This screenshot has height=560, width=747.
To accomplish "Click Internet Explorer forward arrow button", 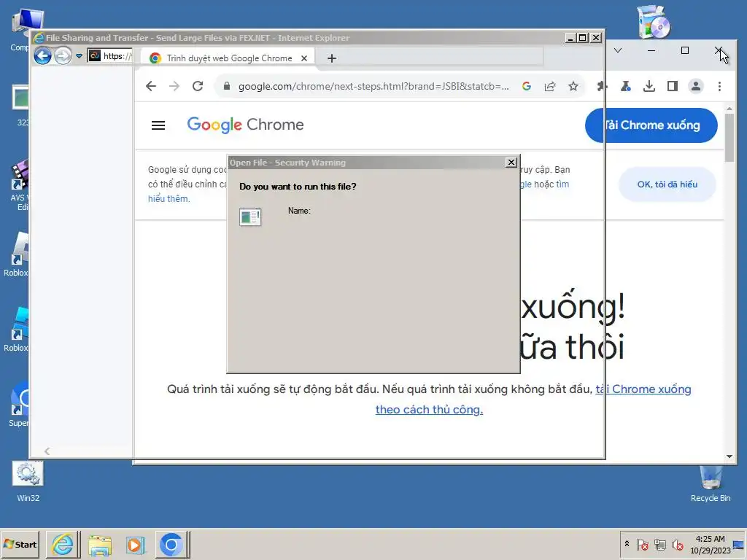I will click(63, 56).
